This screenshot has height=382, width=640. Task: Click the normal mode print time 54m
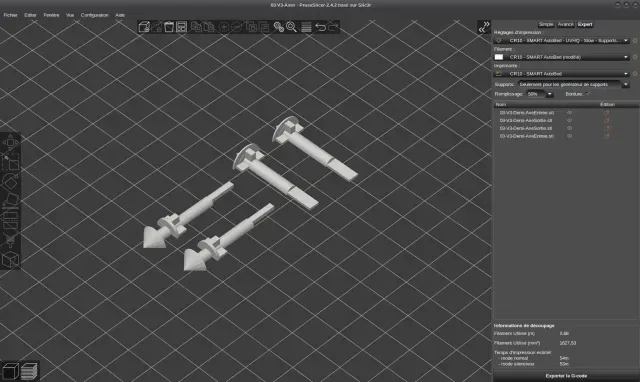tap(564, 358)
